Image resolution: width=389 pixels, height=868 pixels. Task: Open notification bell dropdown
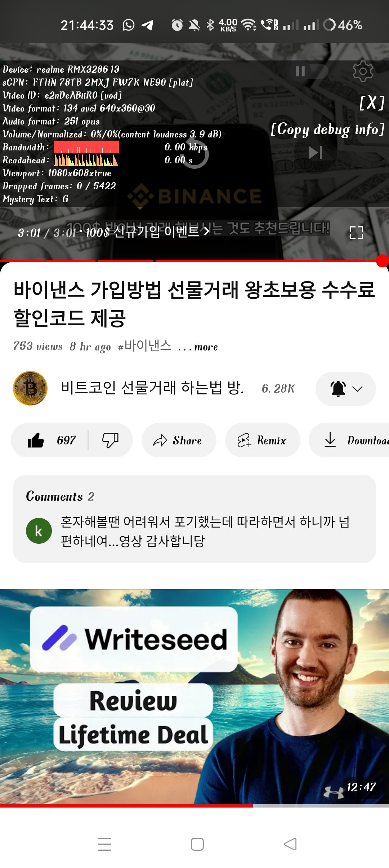[346, 389]
